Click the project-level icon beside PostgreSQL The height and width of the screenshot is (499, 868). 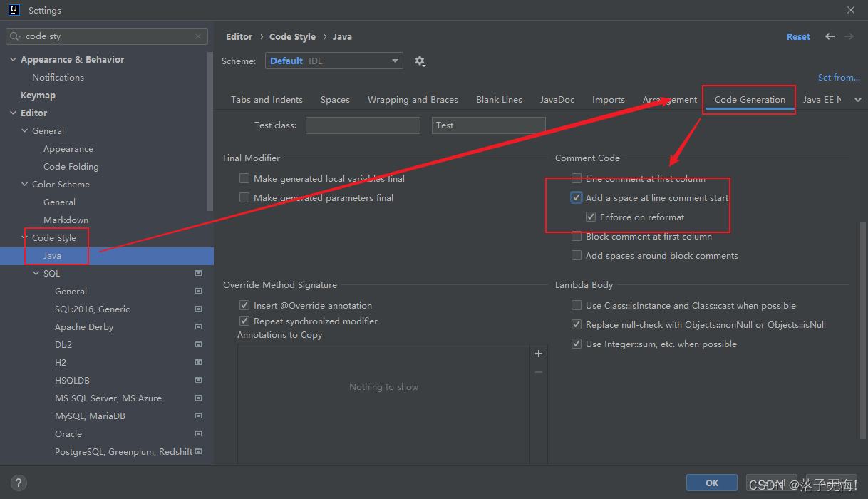point(199,451)
